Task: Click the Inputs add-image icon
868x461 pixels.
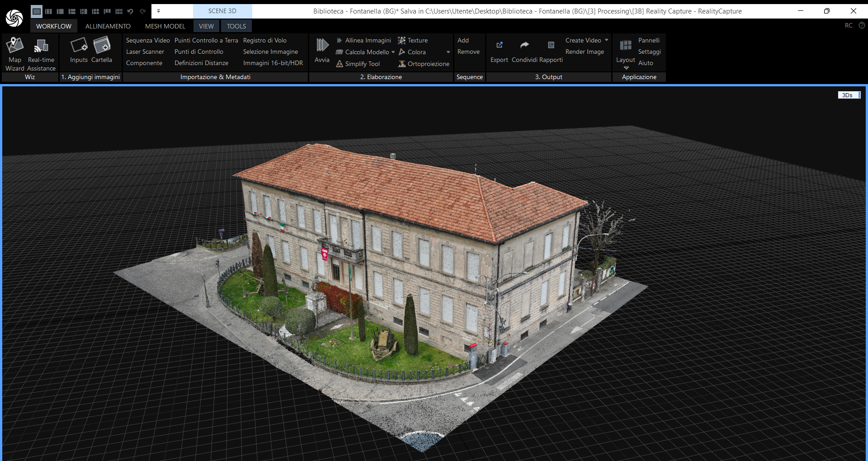Action: pos(79,46)
